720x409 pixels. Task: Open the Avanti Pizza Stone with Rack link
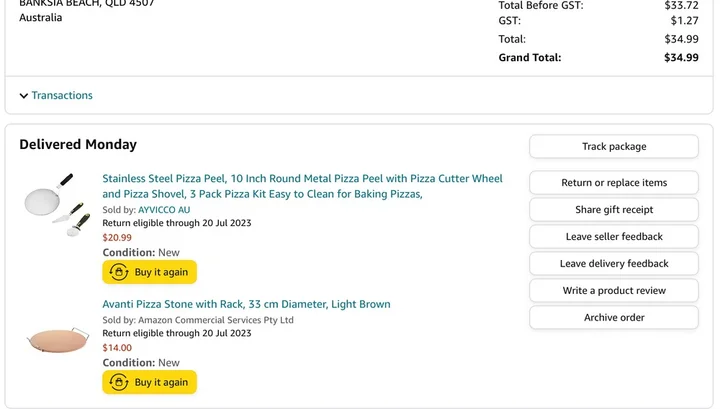246,304
